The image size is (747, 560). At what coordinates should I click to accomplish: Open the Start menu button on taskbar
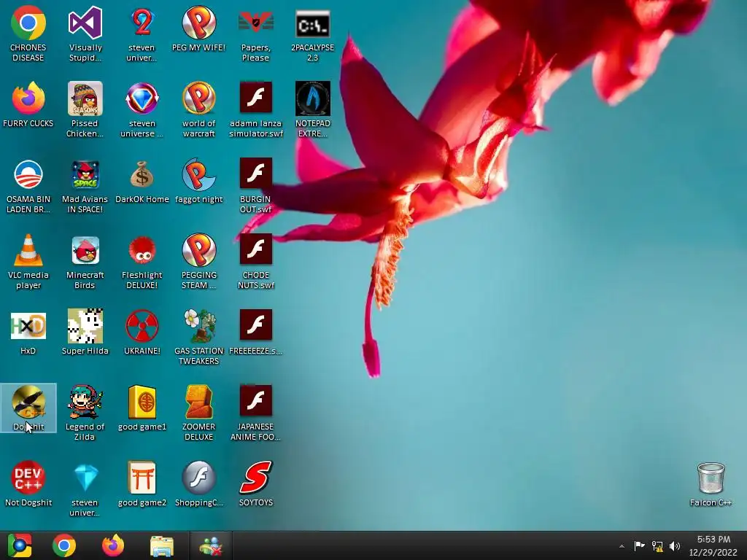(20, 545)
